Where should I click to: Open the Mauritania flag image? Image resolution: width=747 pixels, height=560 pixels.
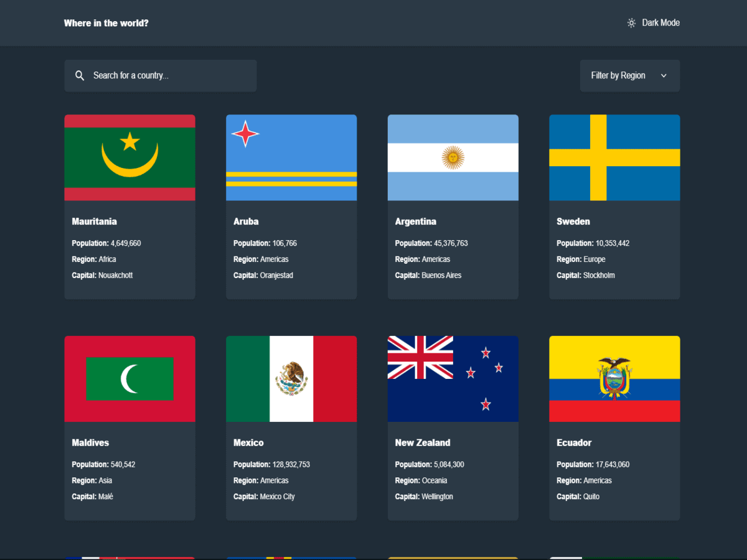129,157
